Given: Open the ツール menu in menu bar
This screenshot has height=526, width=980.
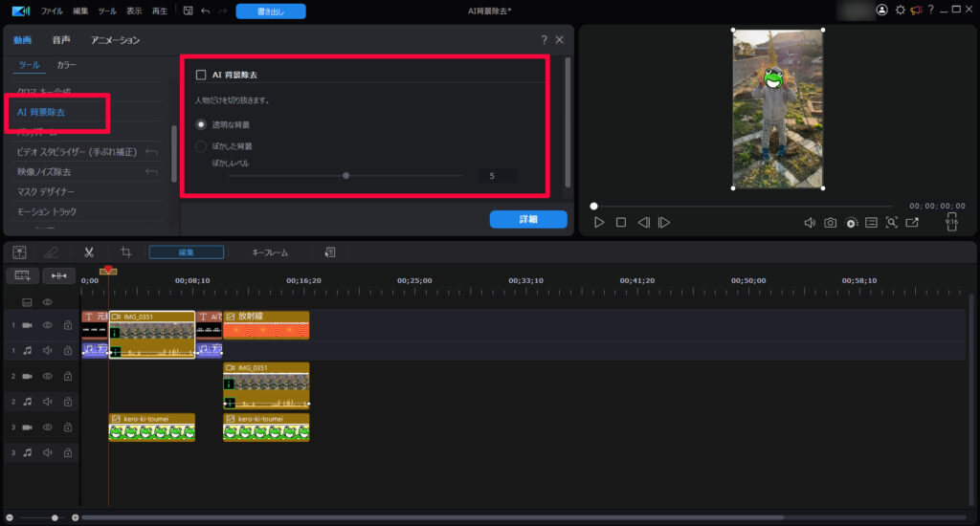Looking at the screenshot, I should [107, 11].
